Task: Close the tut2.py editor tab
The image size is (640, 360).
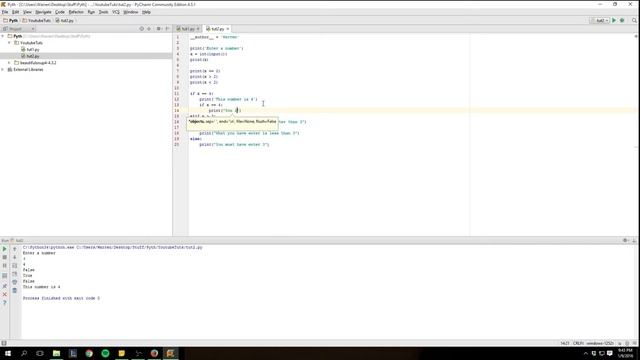Action: click(x=228, y=29)
